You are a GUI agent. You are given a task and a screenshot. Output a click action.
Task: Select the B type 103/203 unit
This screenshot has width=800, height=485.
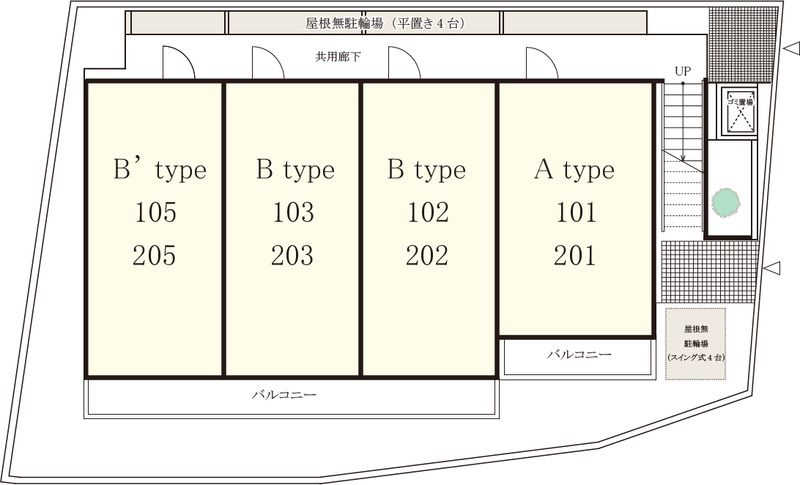pos(292,229)
